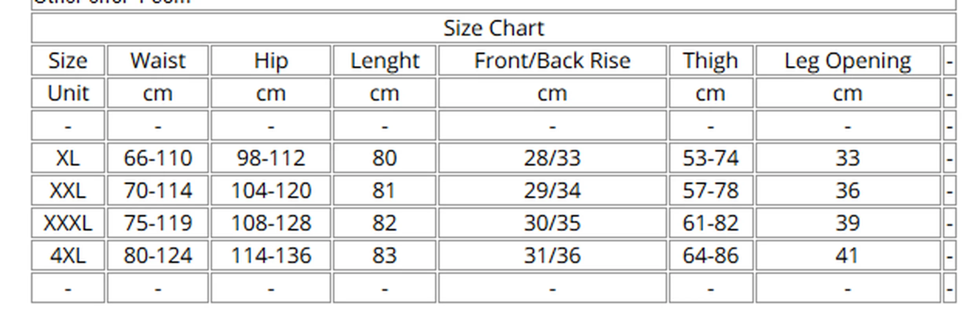The height and width of the screenshot is (314, 980).
Task: Select the XXXL size row label
Action: tap(68, 223)
